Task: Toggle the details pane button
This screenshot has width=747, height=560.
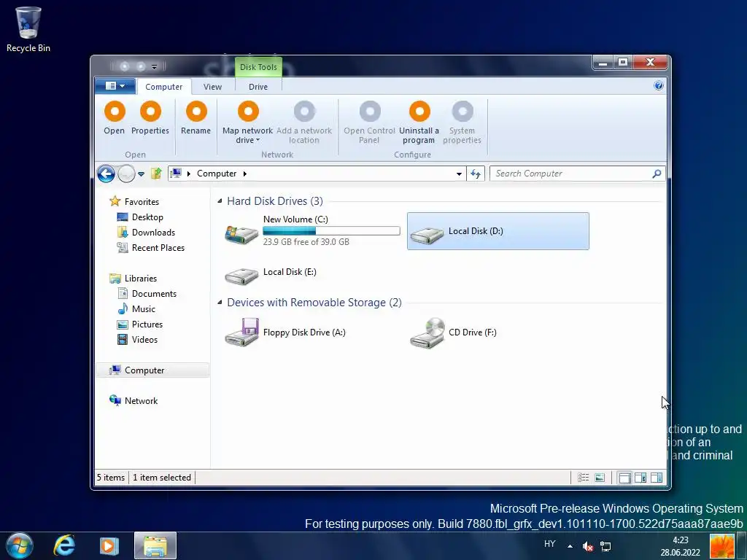Action: point(640,478)
